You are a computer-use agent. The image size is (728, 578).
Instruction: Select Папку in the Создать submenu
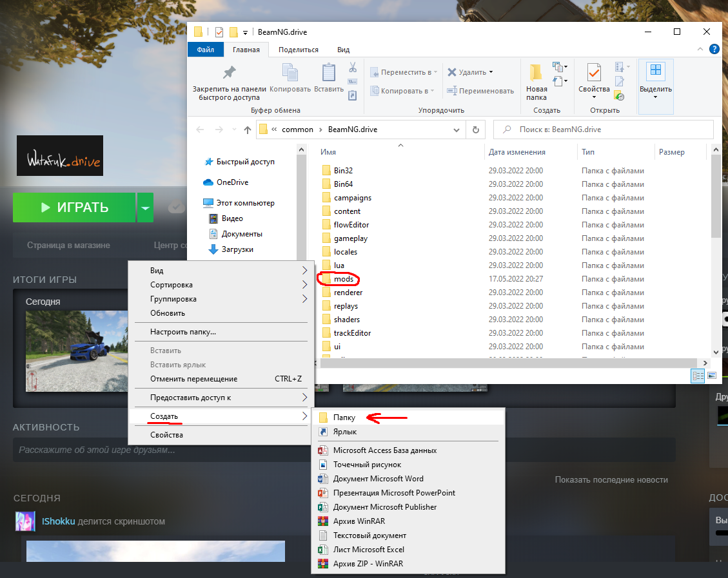408,418
